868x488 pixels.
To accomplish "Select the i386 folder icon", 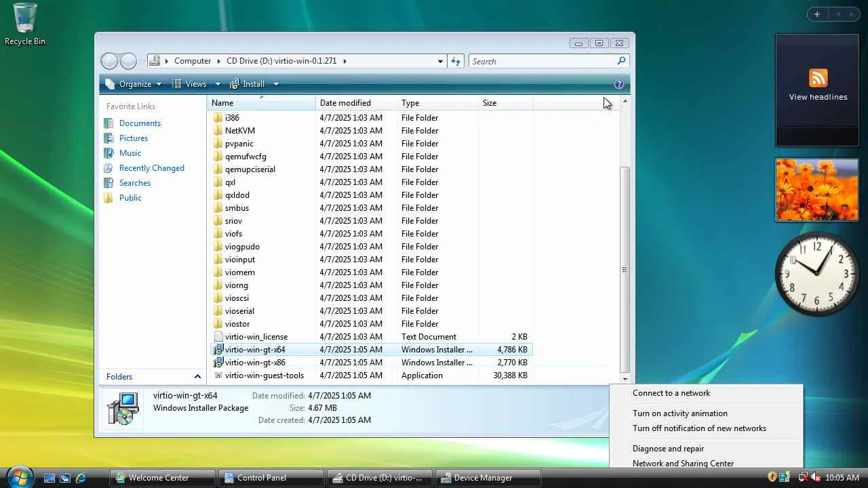I will [x=218, y=118].
